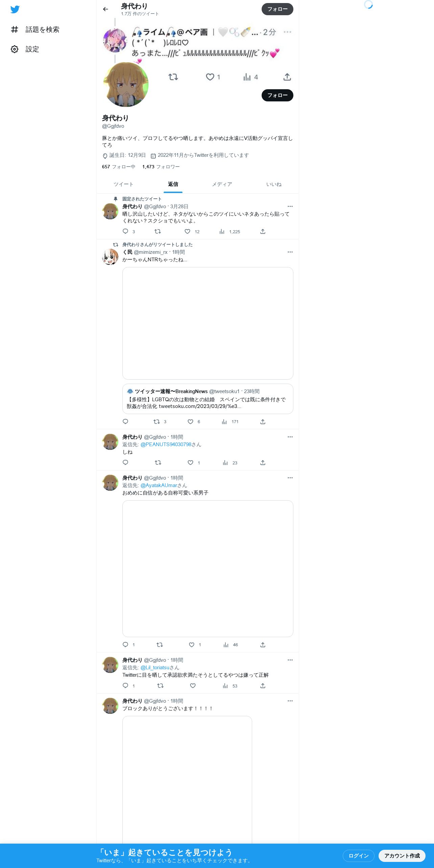Image resolution: width=434 pixels, height=868 pixels.
Task: Click the black フォロー button on profile
Action: click(x=278, y=95)
